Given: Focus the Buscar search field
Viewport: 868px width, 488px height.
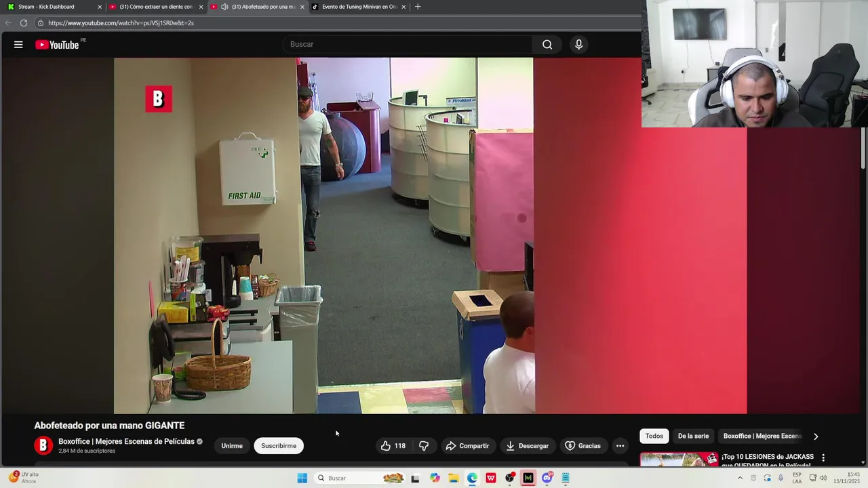Looking at the screenshot, I should pyautogui.click(x=407, y=45).
